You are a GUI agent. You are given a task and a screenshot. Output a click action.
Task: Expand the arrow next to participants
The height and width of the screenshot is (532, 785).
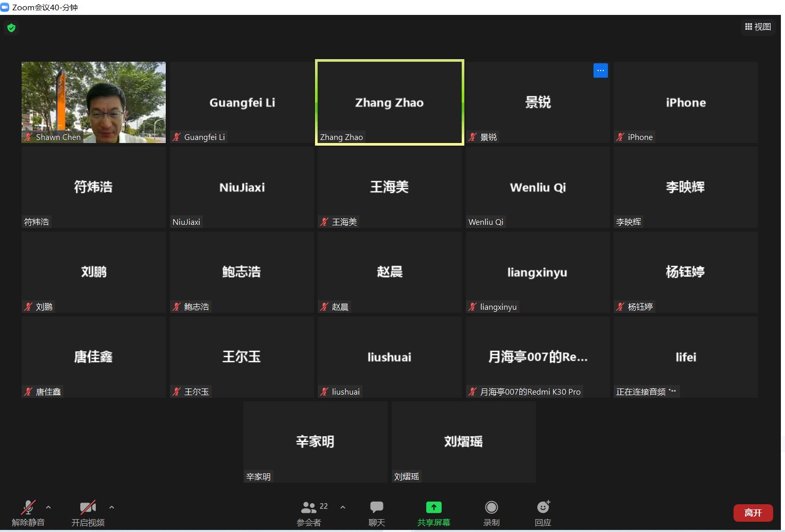343,507
